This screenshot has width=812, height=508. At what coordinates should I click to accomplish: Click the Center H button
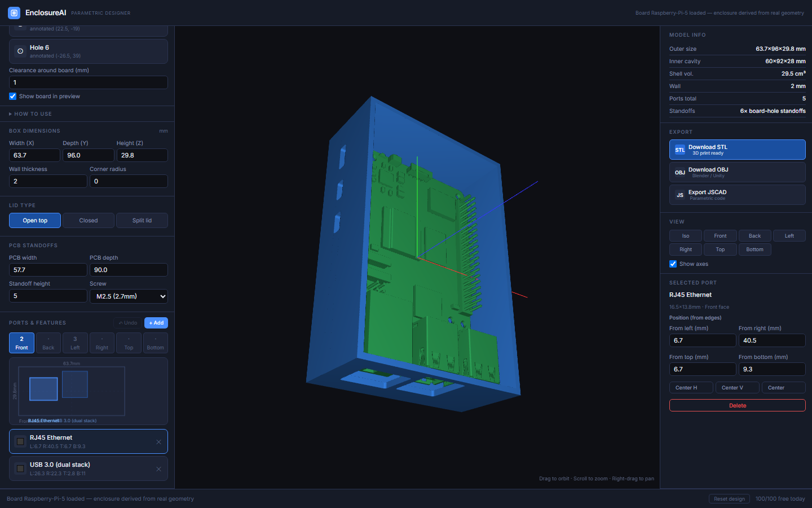(691, 388)
